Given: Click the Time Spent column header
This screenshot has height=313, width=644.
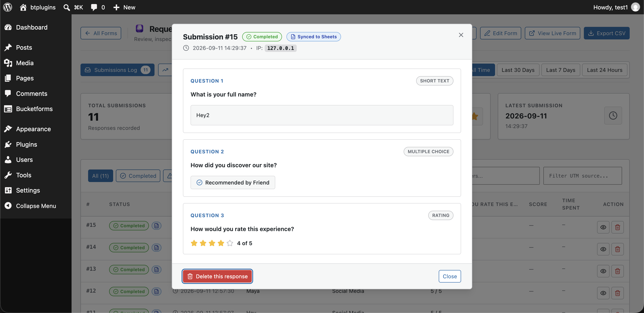Looking at the screenshot, I should coord(571,204).
